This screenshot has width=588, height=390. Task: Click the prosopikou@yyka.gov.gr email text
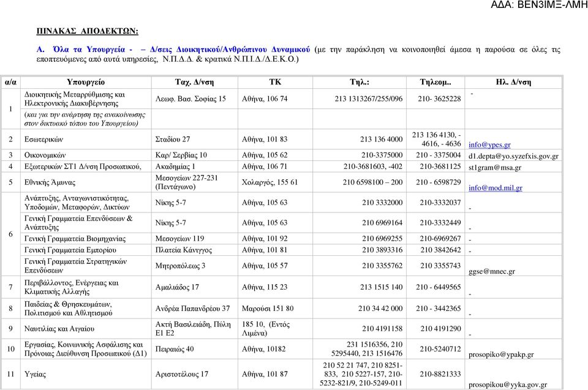tap(507, 384)
